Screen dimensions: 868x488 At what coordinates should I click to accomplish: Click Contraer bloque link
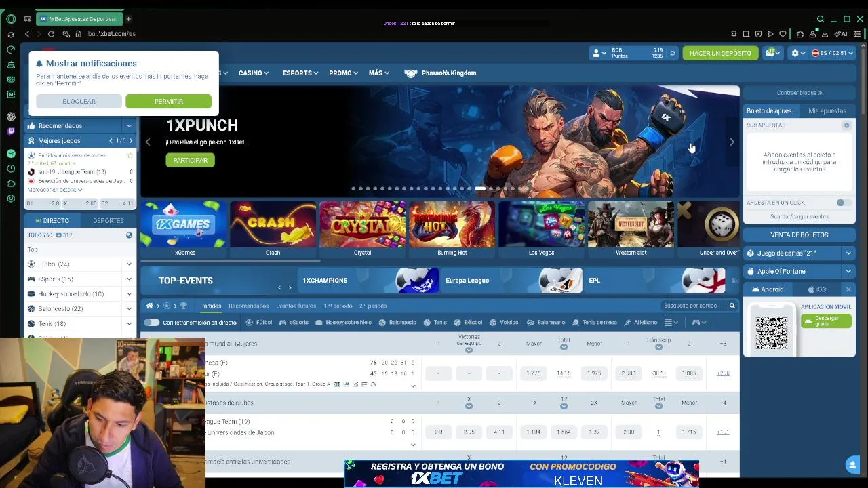click(x=799, y=93)
